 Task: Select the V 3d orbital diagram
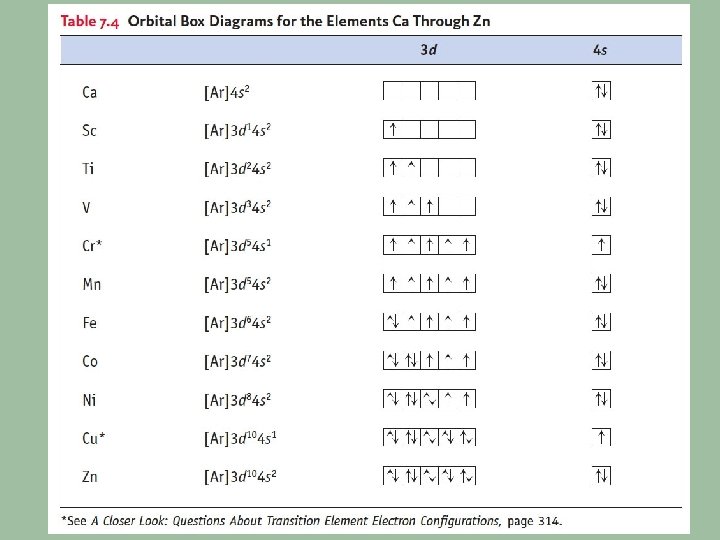(429, 208)
